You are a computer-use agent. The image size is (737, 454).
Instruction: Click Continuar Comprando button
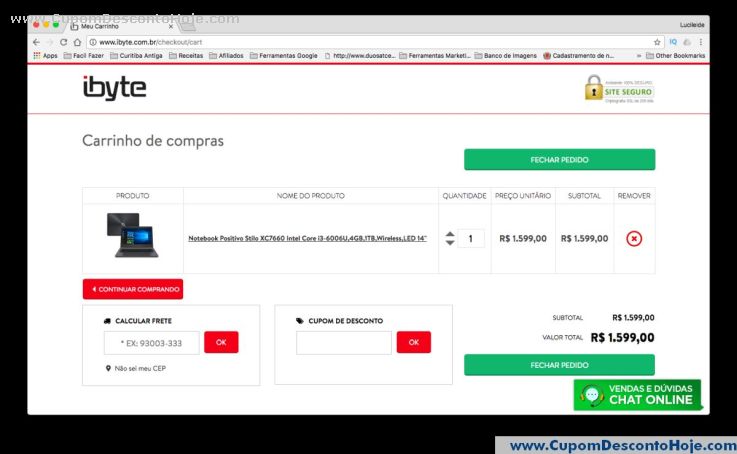[x=133, y=289]
